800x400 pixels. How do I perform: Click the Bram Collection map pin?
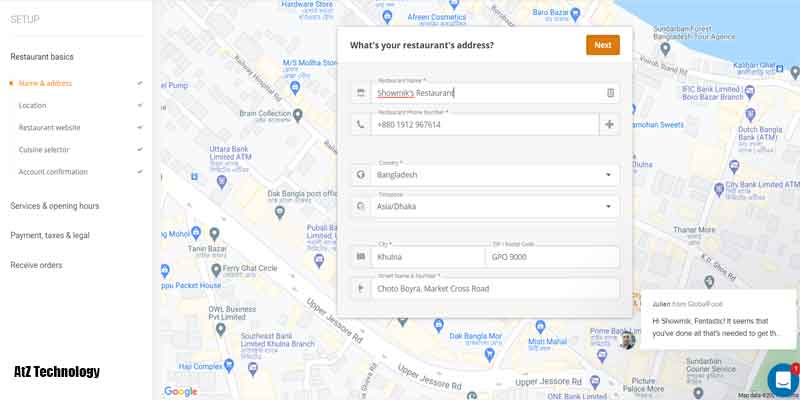pyautogui.click(x=298, y=114)
